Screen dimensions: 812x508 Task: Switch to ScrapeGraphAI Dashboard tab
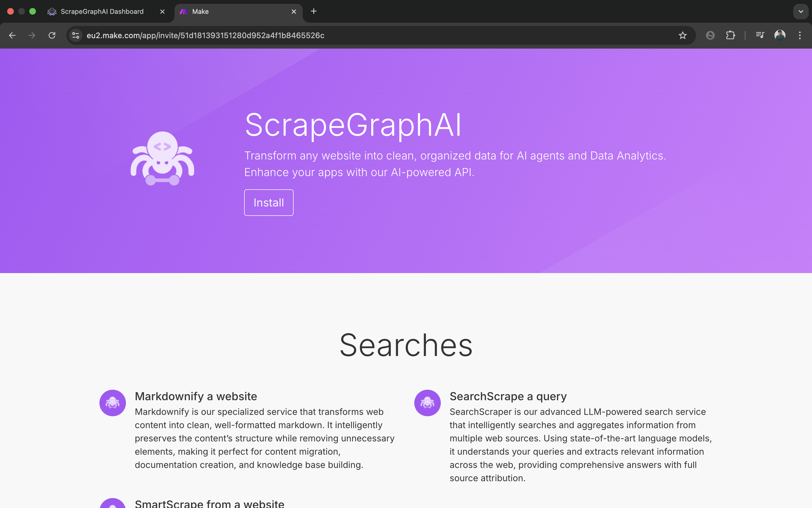click(106, 11)
